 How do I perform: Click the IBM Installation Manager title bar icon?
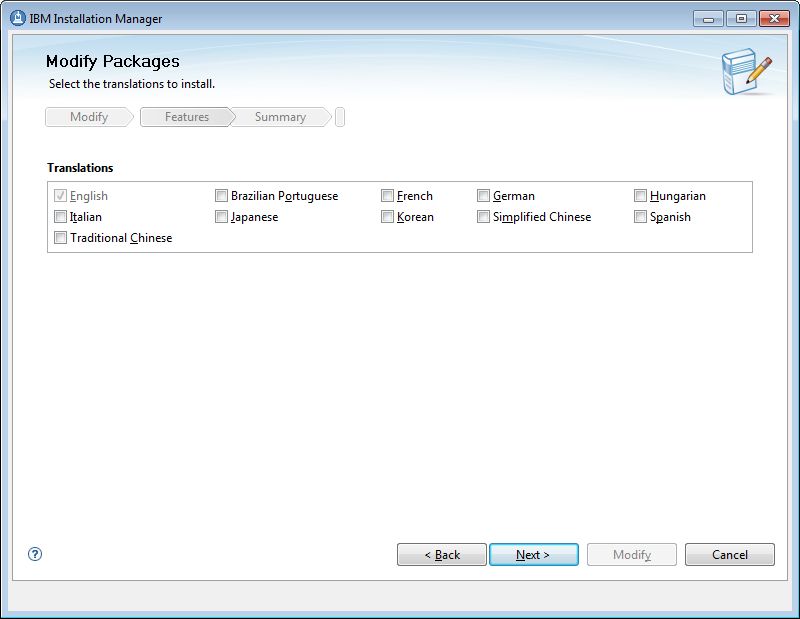pyautogui.click(x=14, y=17)
